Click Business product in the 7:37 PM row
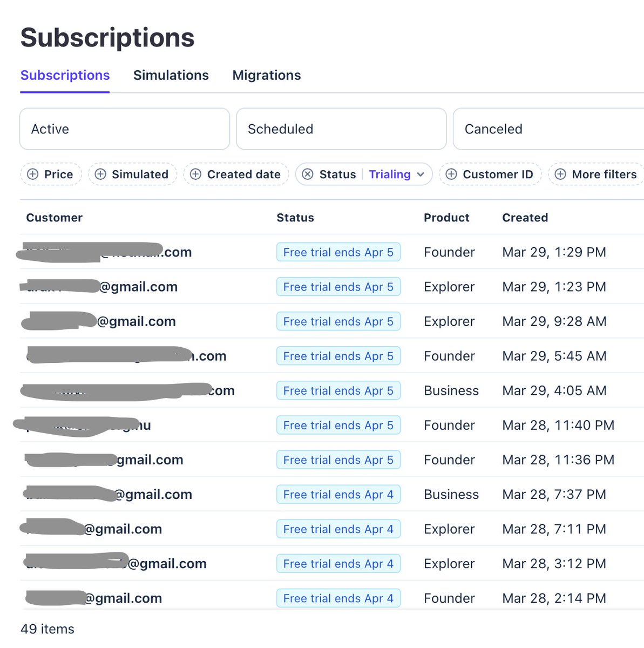 [x=451, y=494]
